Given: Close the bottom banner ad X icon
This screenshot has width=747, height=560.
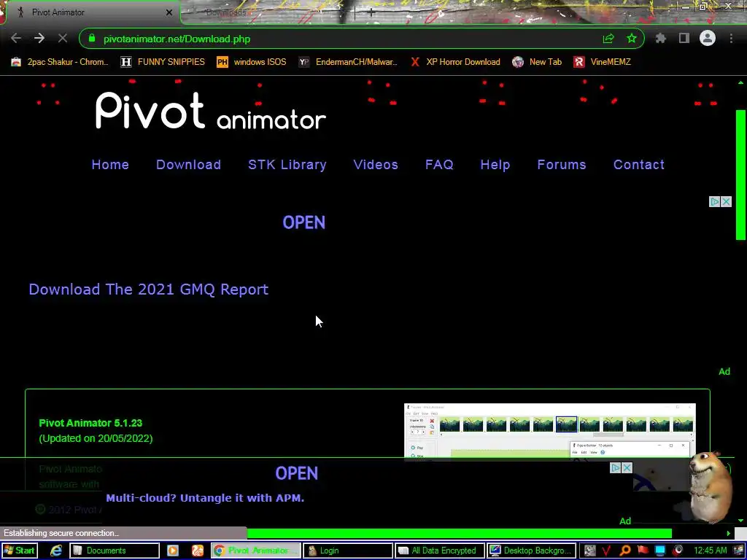Looking at the screenshot, I should 627,468.
